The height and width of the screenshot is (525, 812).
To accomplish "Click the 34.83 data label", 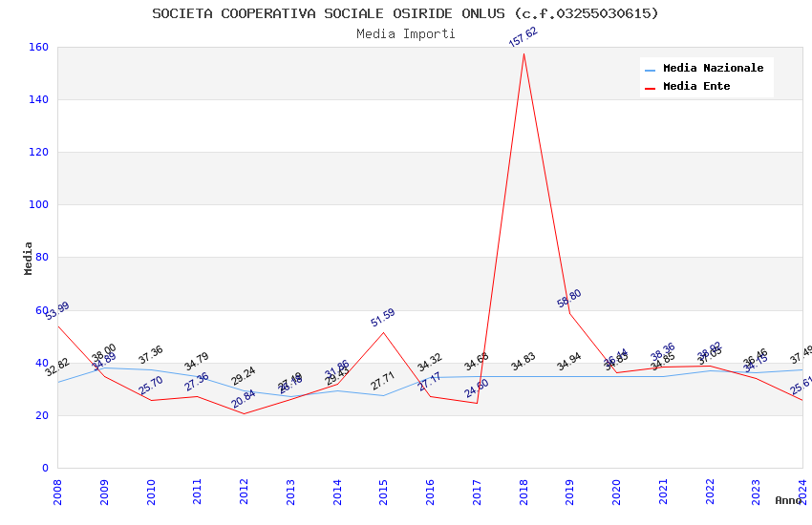I will pyautogui.click(x=523, y=362).
